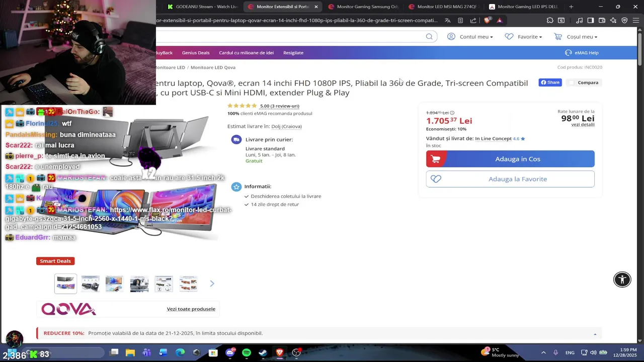Open In Line Concept seller link
Viewport: 644px width, 362px height.
493,139
